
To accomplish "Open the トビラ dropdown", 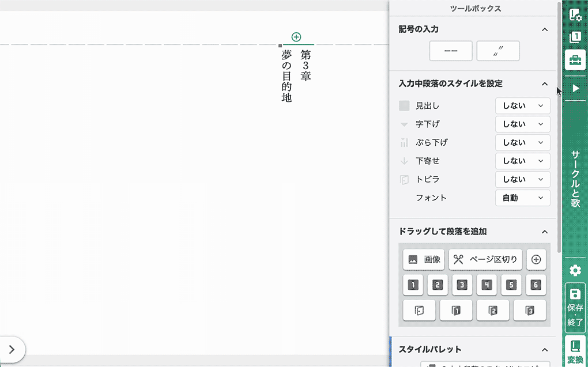I will [x=523, y=179].
